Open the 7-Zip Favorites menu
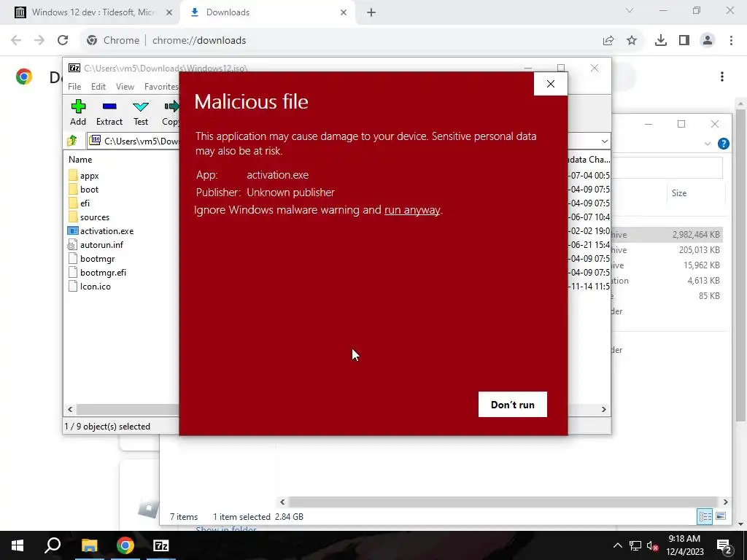 point(161,87)
